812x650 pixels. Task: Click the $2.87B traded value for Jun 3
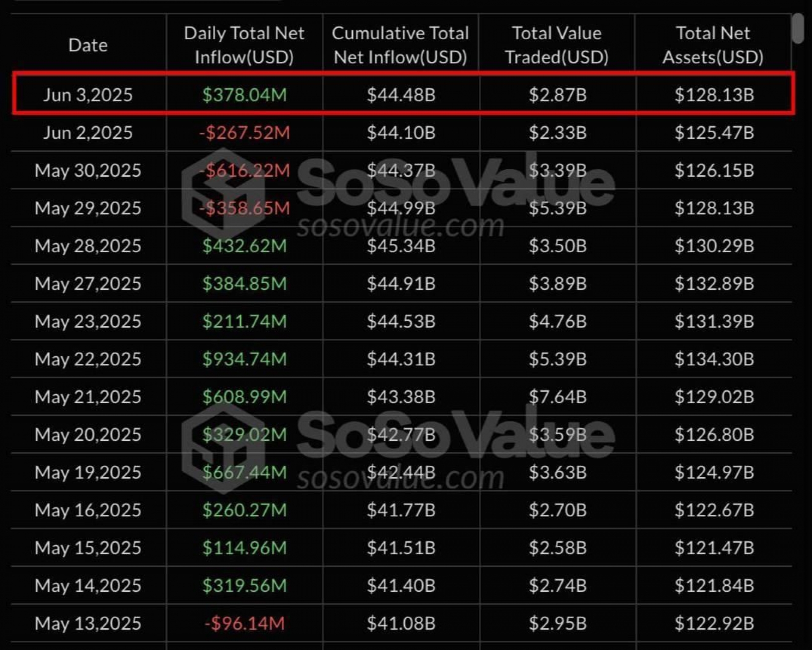pos(557,95)
